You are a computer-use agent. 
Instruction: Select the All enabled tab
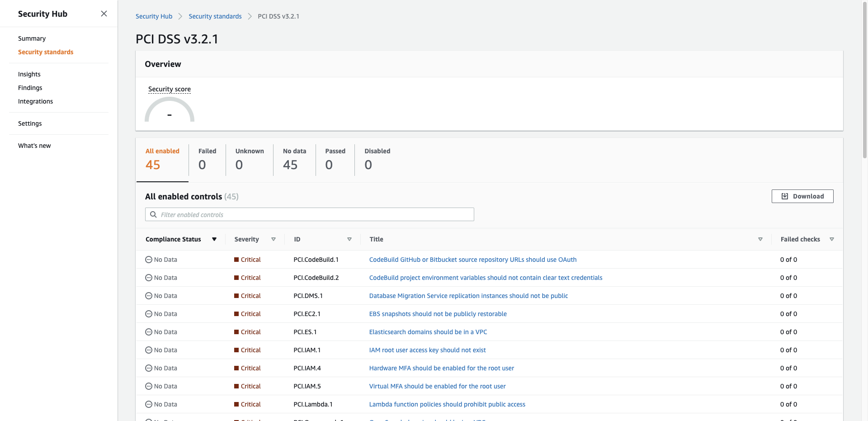click(162, 160)
